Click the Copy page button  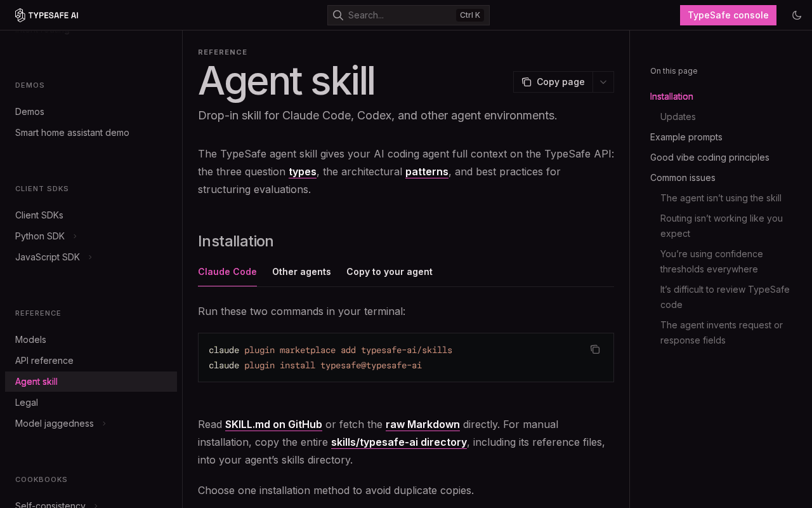coord(553,82)
